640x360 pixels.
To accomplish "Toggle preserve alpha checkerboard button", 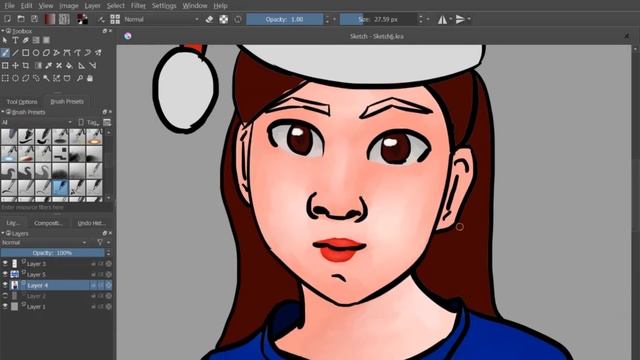I will [224, 19].
